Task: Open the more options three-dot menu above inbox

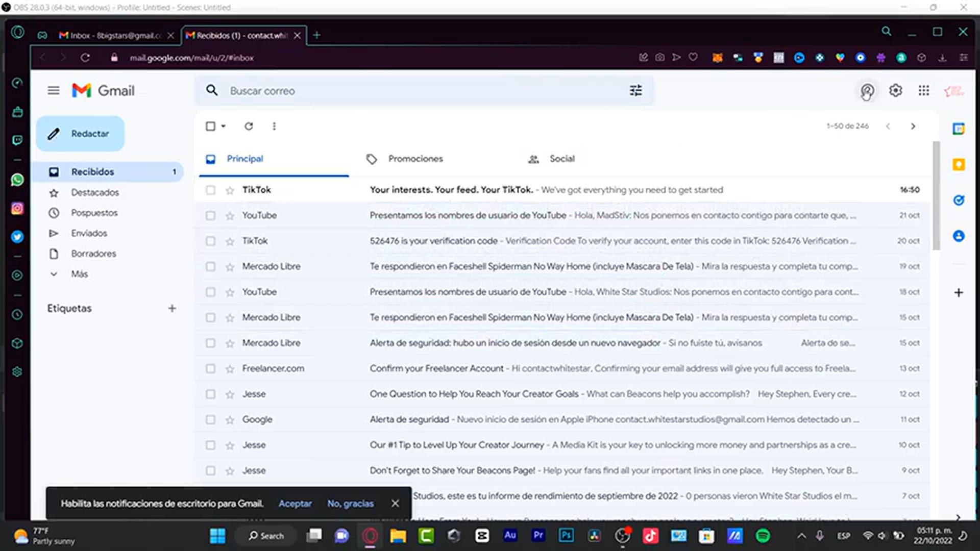Action: pyautogui.click(x=274, y=126)
